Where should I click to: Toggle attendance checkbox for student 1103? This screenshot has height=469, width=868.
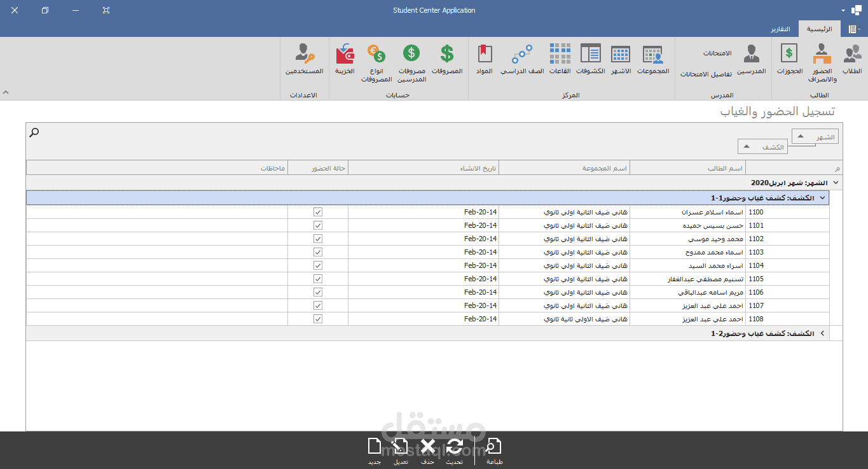coord(318,252)
